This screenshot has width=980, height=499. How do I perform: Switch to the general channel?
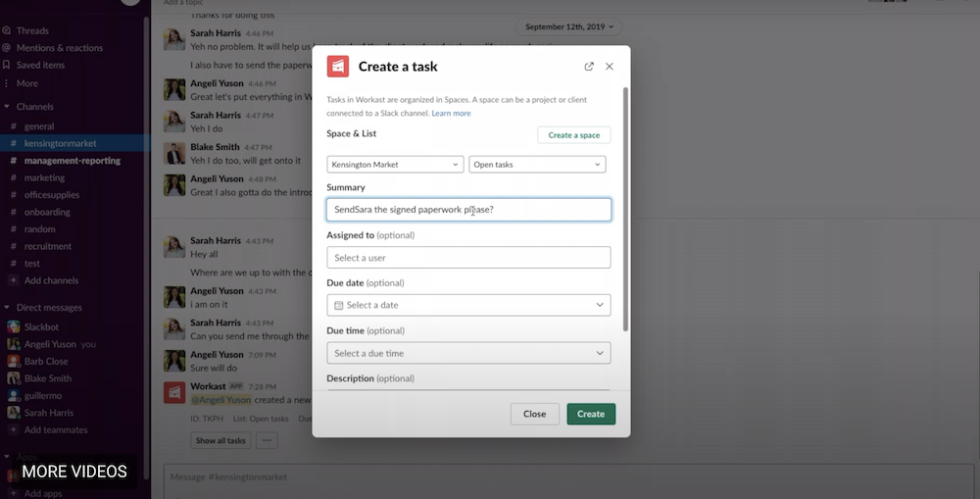[x=39, y=126]
